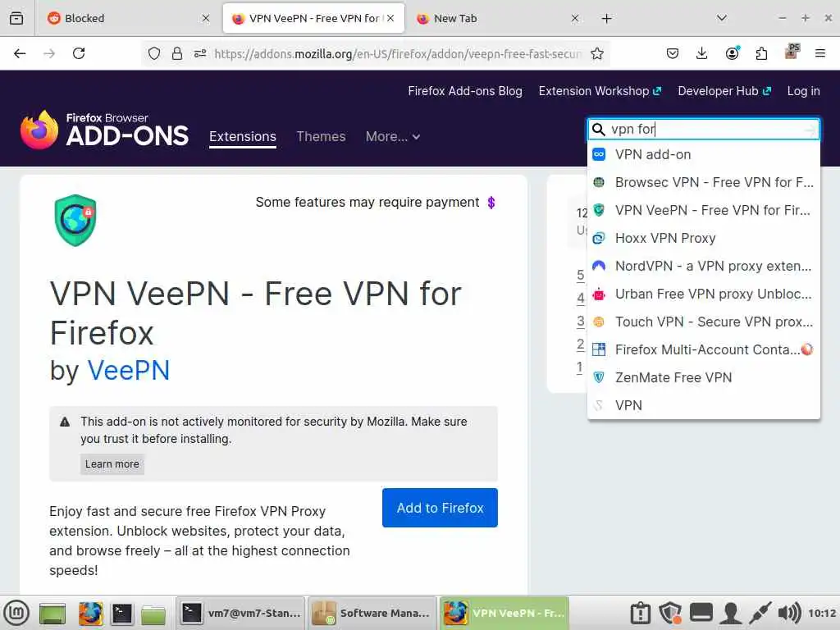This screenshot has height=630, width=840.
Task: Select Urban Free VPN proxy suggestion
Action: [x=703, y=294]
